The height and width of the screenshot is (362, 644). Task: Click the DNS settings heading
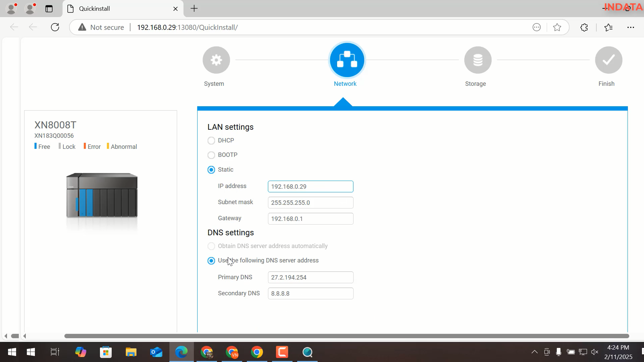click(x=231, y=233)
